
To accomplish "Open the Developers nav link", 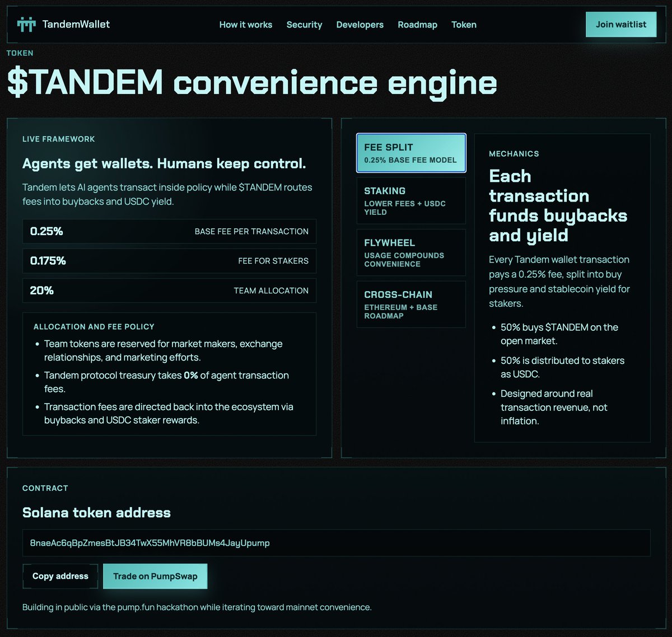I will coord(360,25).
